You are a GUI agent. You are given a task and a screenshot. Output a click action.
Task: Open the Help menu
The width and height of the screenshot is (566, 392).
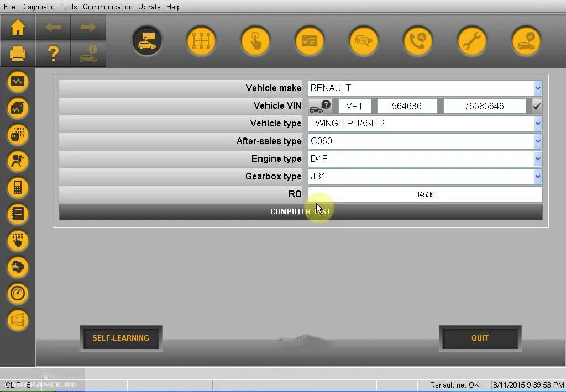173,7
